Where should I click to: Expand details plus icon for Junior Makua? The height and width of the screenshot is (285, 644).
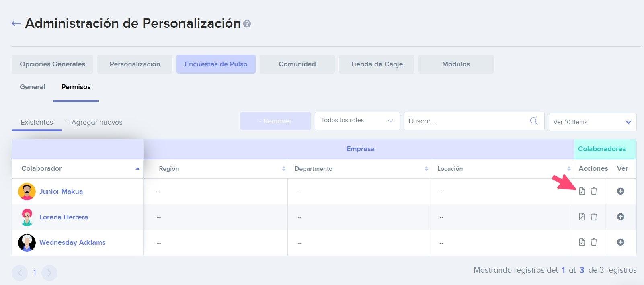621,191
